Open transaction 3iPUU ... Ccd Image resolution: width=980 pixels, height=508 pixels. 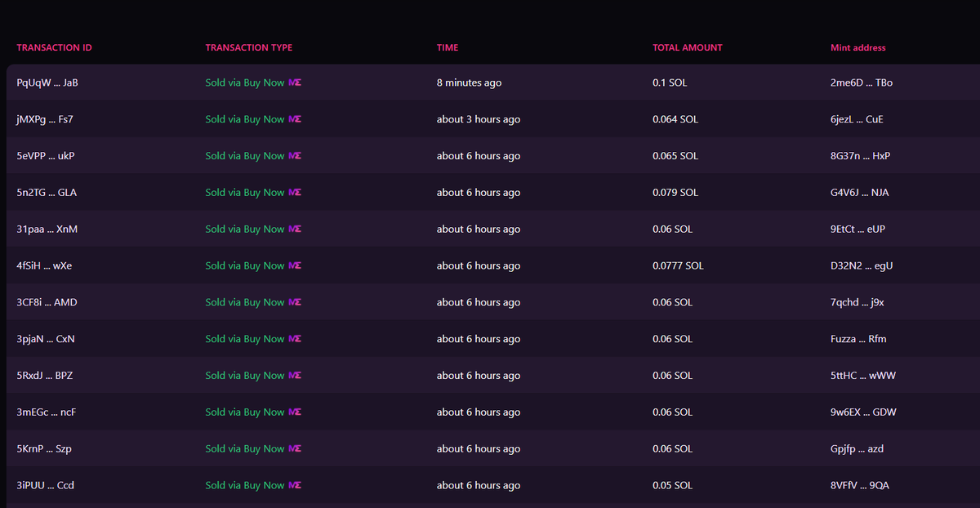click(x=46, y=485)
